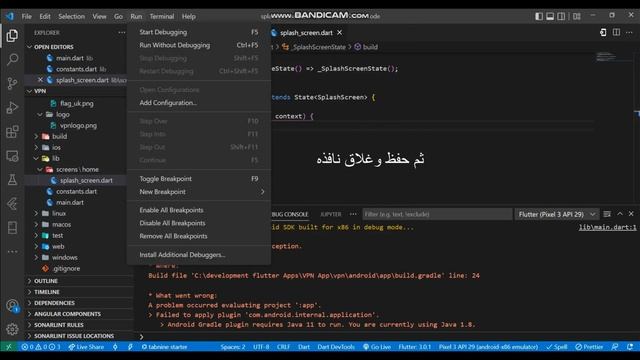Click the split editor right icon

pyautogui.click(x=616, y=32)
